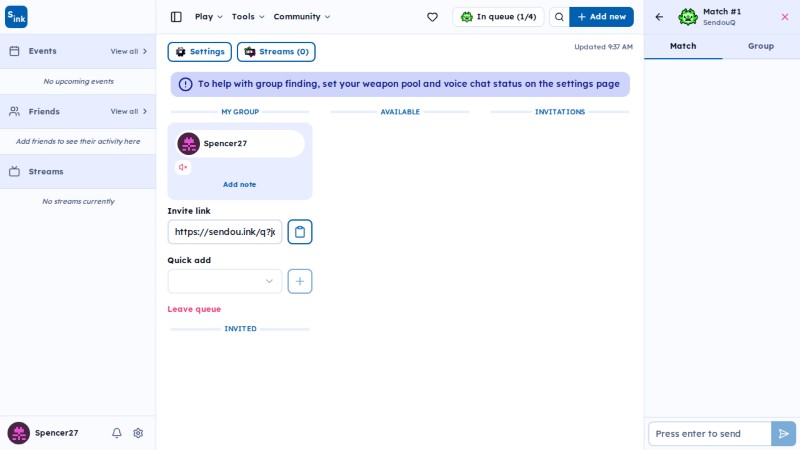Toggle the sidebar panel icon
Image resolution: width=800 pixels, height=450 pixels.
176,17
